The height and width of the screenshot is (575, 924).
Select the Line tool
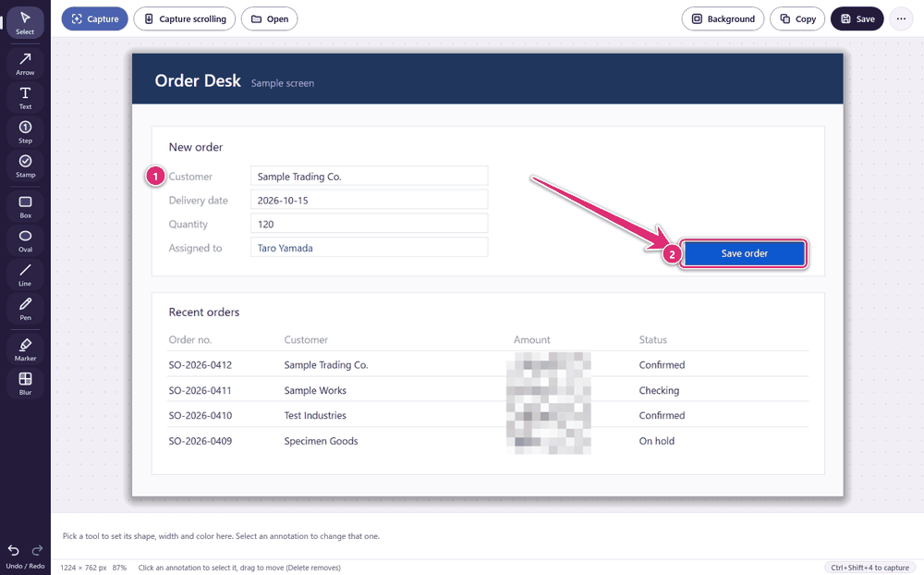[x=25, y=275]
